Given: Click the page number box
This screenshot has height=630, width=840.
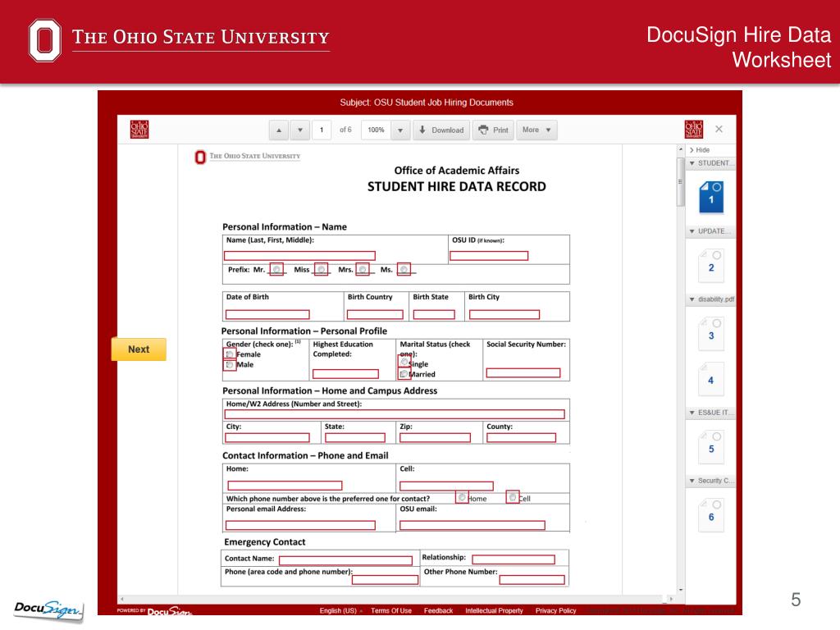Looking at the screenshot, I should [x=322, y=130].
